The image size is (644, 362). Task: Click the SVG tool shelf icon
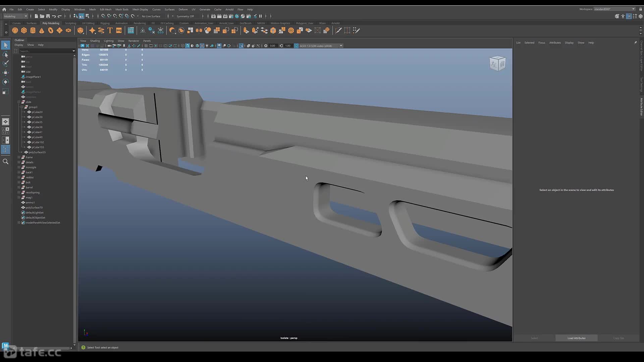point(119,31)
